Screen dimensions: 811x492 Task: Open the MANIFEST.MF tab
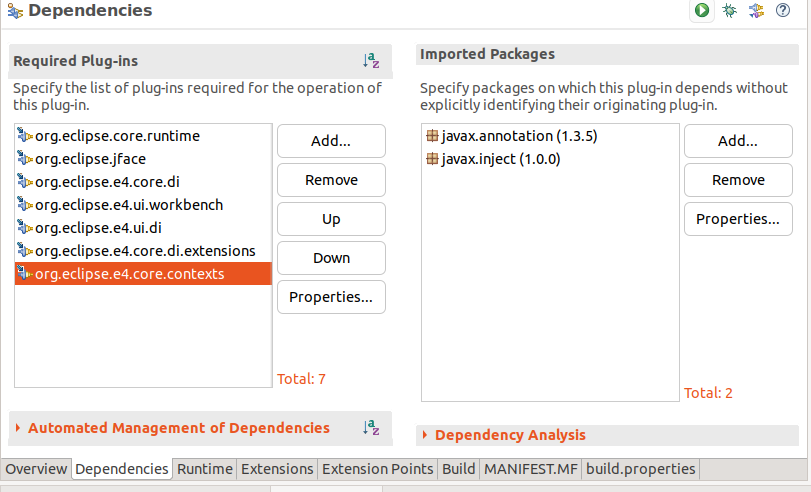pyautogui.click(x=531, y=469)
